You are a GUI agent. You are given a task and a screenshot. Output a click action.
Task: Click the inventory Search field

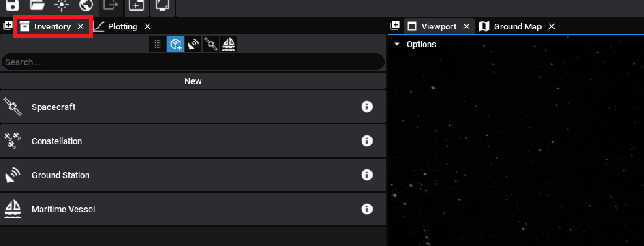pyautogui.click(x=193, y=62)
